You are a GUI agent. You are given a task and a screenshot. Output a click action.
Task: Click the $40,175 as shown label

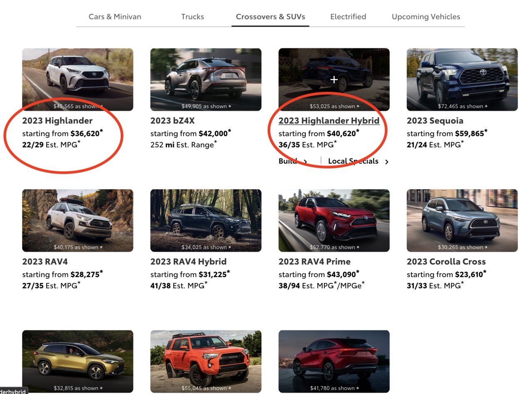78,247
